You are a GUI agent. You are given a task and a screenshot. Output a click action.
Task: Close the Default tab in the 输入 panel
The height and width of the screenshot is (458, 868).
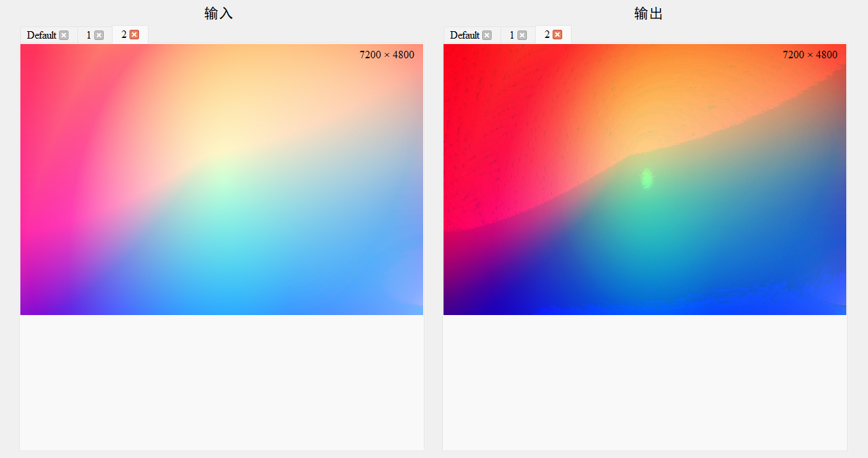[x=64, y=35]
